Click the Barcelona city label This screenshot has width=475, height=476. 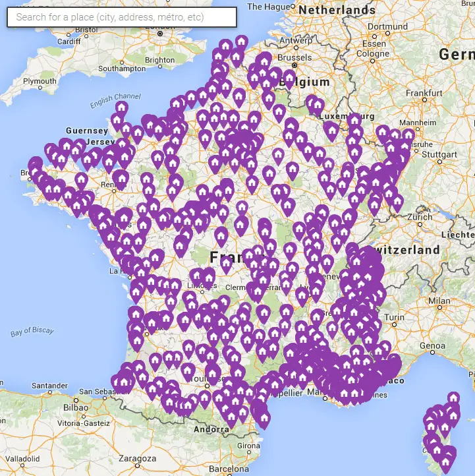click(229, 469)
